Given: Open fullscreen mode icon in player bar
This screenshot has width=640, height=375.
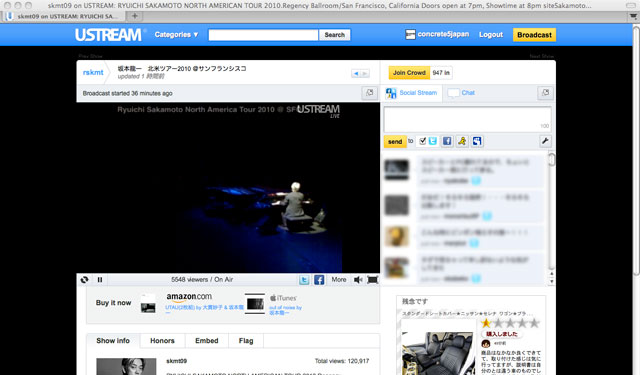Looking at the screenshot, I should pos(373,280).
